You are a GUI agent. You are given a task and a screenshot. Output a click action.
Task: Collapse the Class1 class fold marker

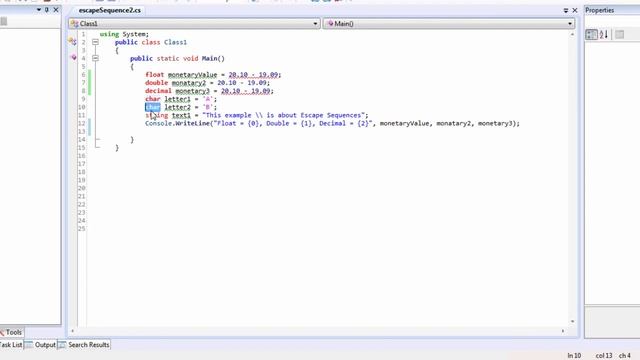(95, 42)
